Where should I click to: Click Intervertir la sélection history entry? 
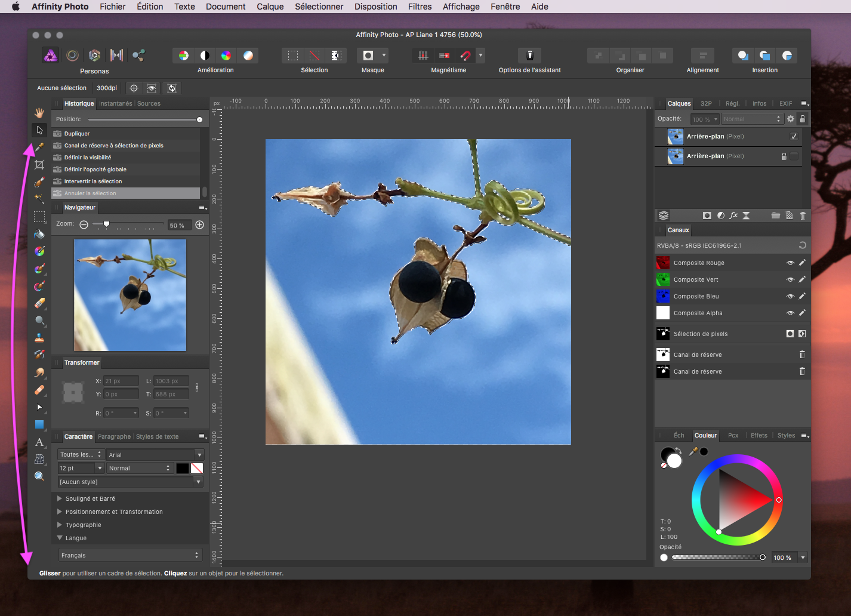92,181
